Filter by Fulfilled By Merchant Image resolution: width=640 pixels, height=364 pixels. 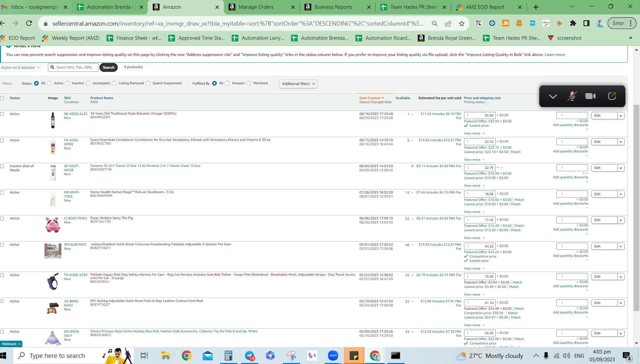249,83
